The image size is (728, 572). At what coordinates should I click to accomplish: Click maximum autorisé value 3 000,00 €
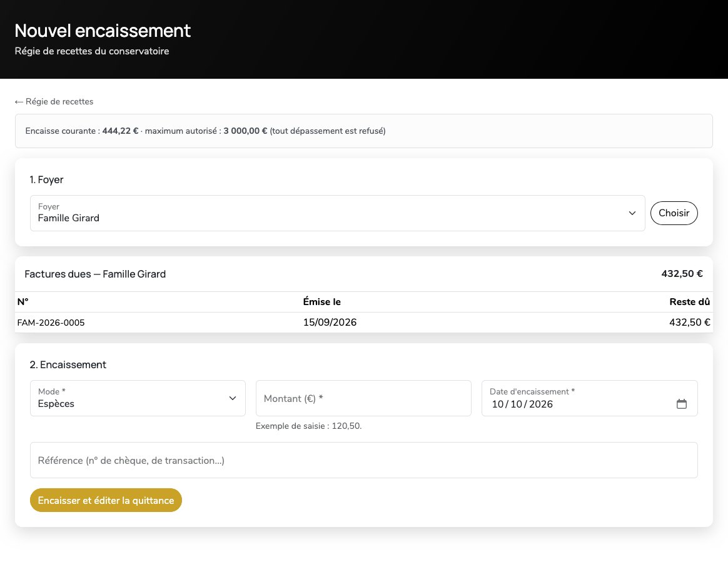(245, 131)
